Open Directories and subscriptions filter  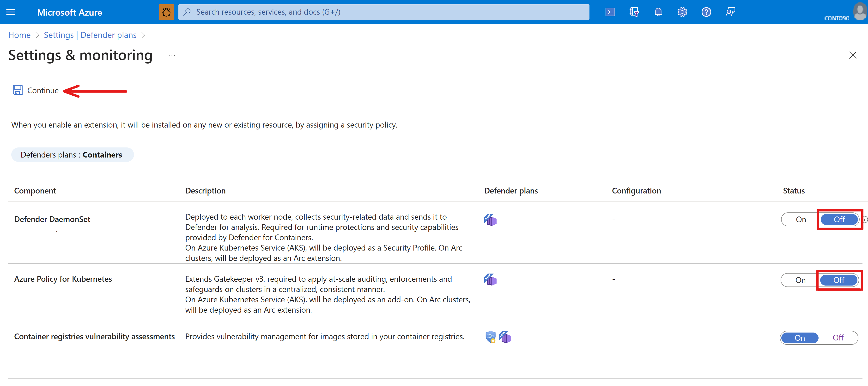pyautogui.click(x=634, y=12)
